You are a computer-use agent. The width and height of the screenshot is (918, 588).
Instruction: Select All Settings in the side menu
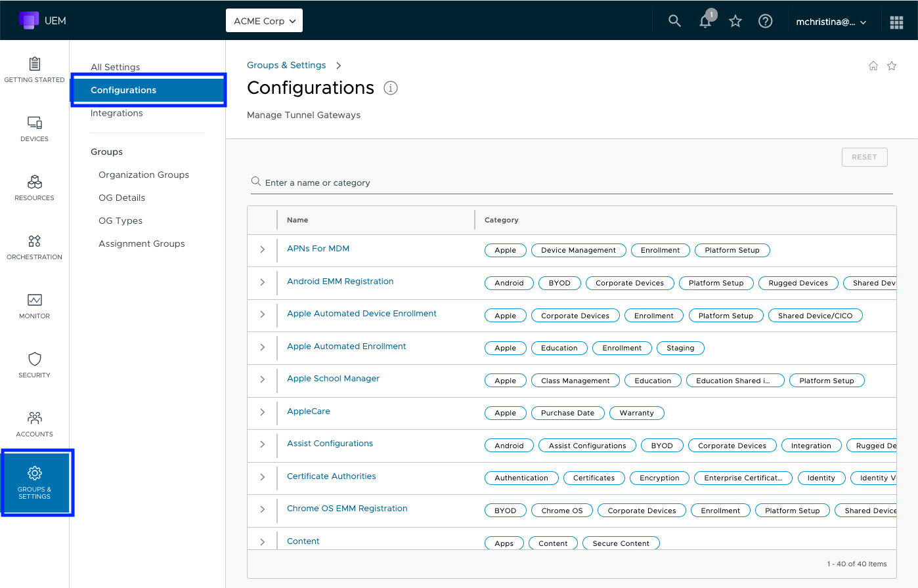tap(116, 67)
